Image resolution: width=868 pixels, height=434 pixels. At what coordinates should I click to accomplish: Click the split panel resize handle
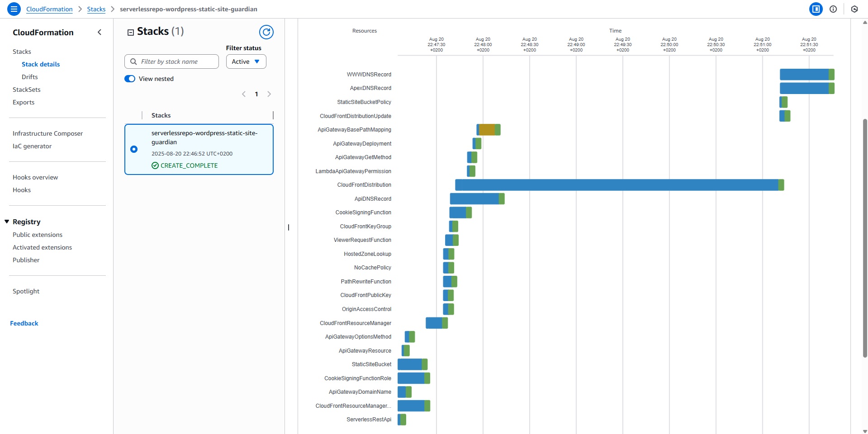tap(289, 227)
